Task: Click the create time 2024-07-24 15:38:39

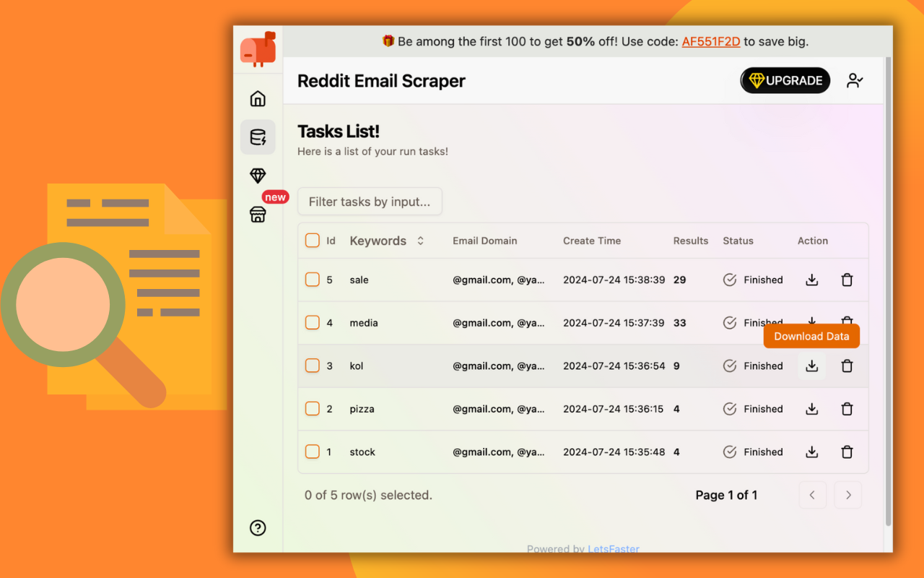Action: (x=614, y=280)
